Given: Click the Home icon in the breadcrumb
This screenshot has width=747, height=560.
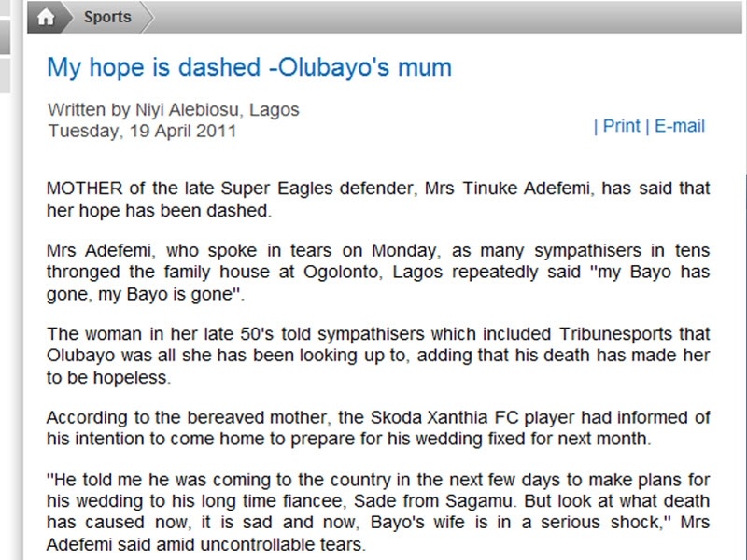Looking at the screenshot, I should 47,17.
